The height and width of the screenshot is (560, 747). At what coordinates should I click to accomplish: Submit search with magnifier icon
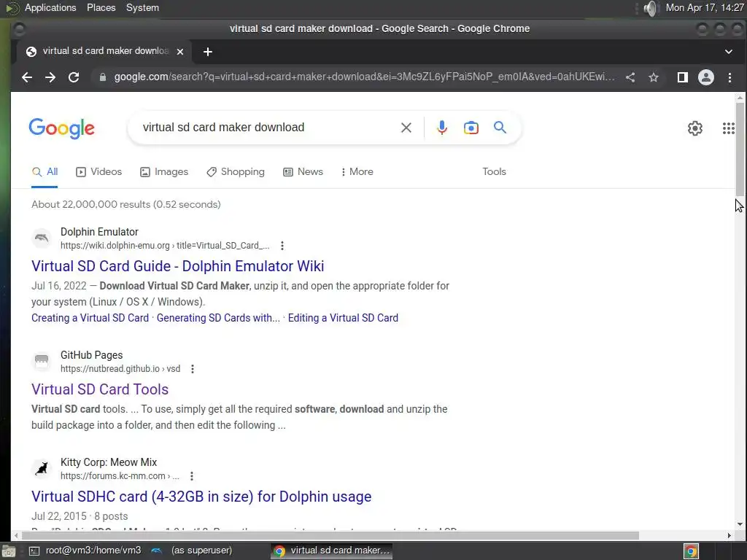click(x=500, y=127)
